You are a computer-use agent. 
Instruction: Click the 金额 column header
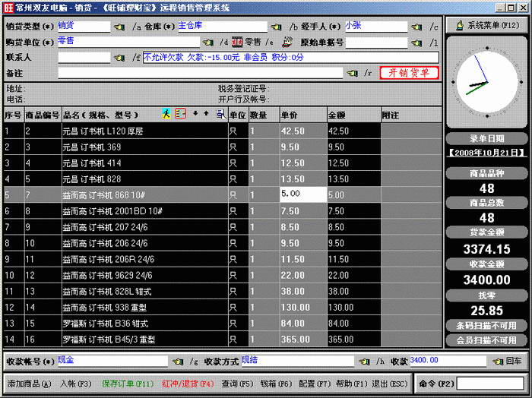click(354, 115)
